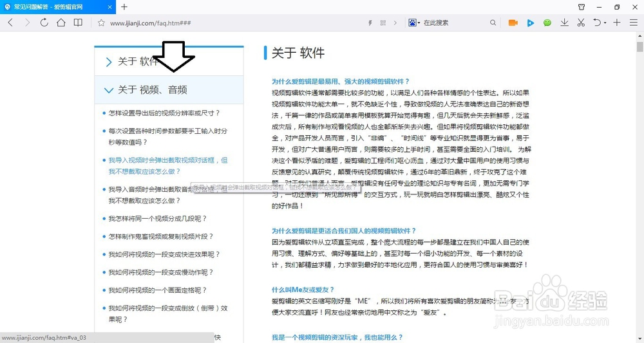Open the green WeChat icon

point(547,23)
